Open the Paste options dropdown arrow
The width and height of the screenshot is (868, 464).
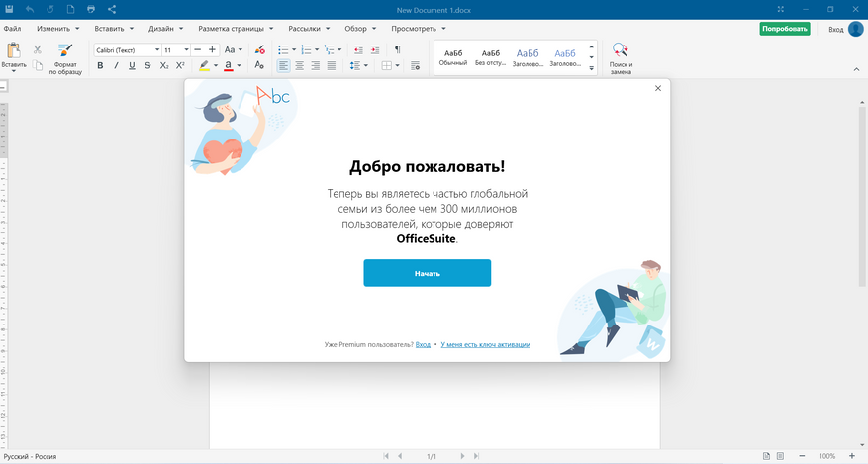tap(13, 71)
